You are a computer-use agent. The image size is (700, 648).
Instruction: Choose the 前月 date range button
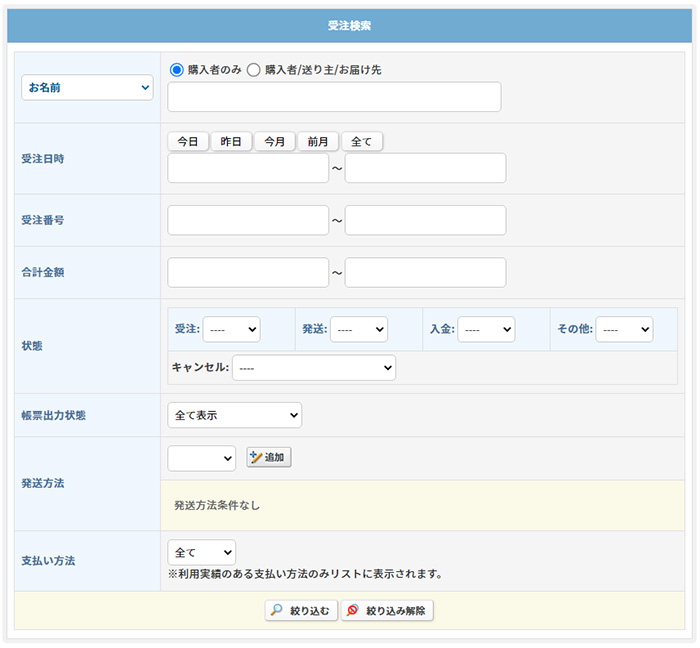318,142
